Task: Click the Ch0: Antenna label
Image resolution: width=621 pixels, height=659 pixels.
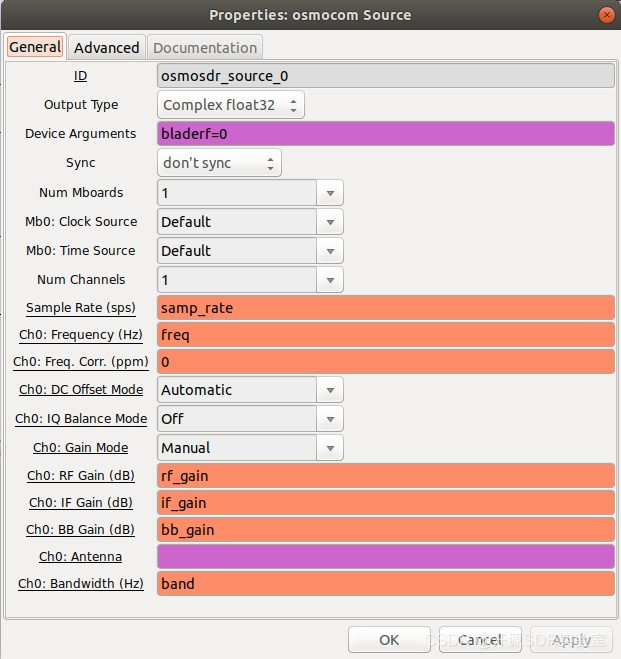Action: click(80, 557)
